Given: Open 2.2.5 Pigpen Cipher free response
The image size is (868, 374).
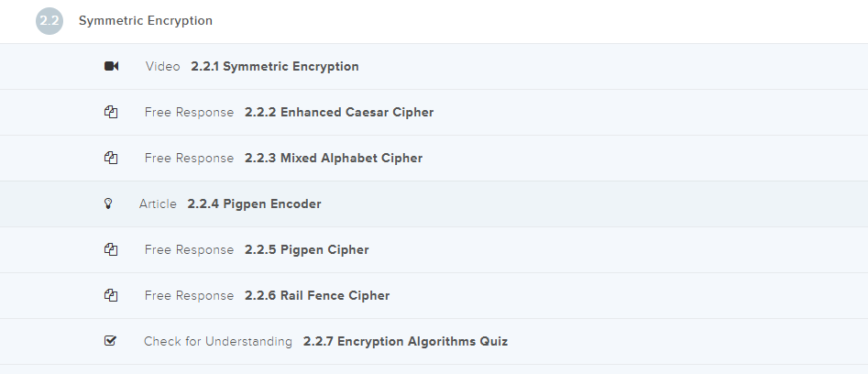Looking at the screenshot, I should pyautogui.click(x=306, y=249).
